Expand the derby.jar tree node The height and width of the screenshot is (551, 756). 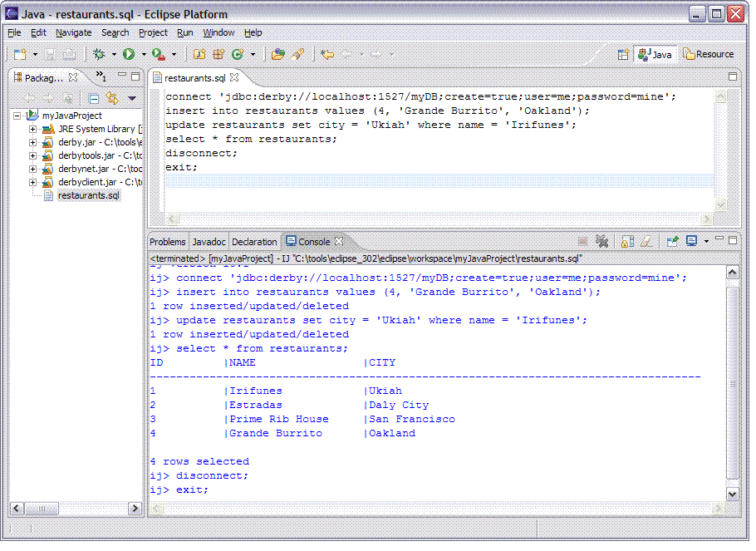33,142
